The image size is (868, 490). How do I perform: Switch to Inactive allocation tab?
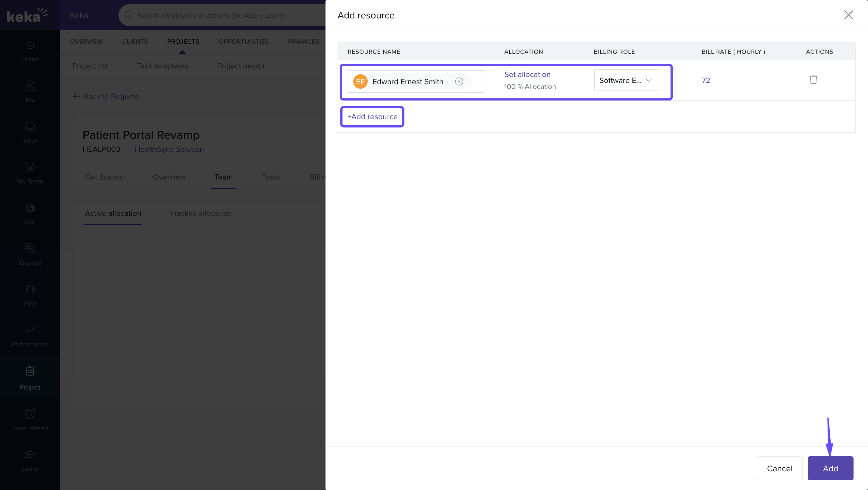point(200,213)
